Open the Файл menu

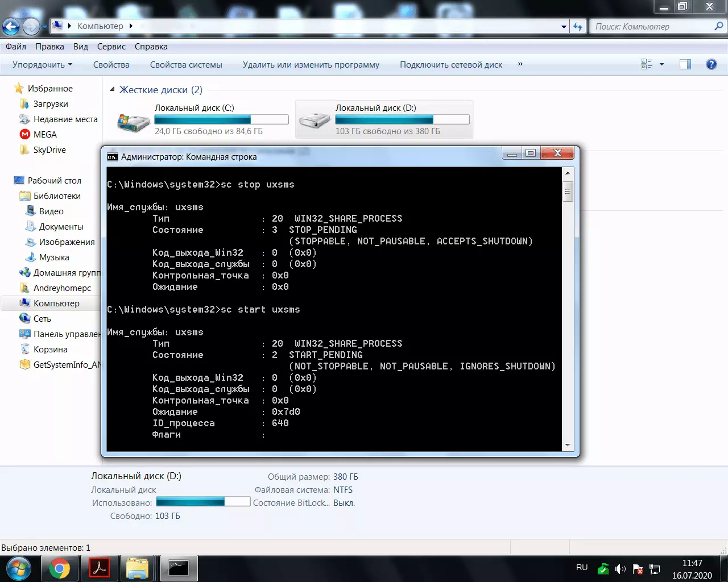pos(16,47)
